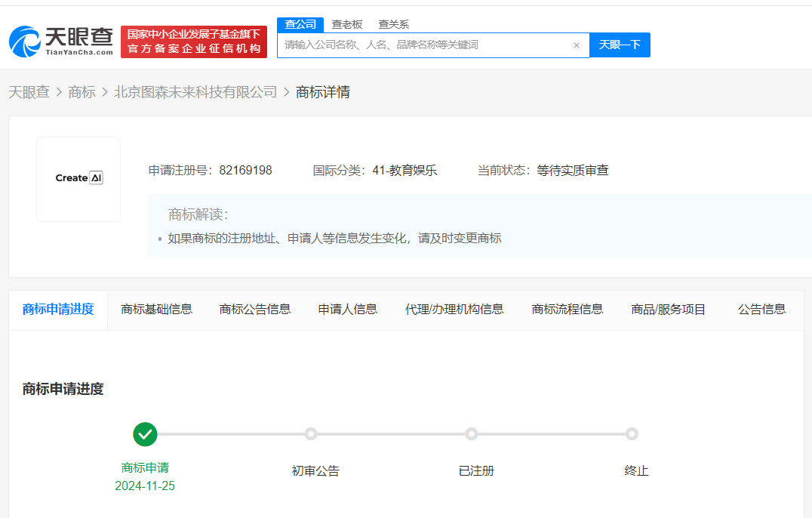Click the 商标详情 breadcrumb text
Viewport: 812px width, 518px height.
click(x=323, y=92)
